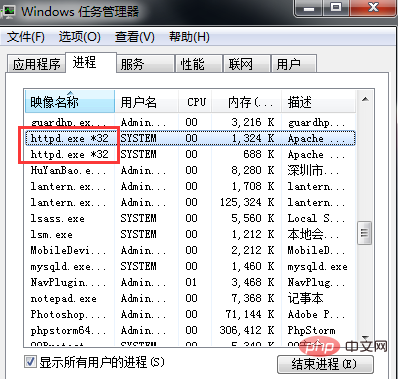The width and height of the screenshot is (398, 379).
Task: Maximize the Task Manager window
Action: click(336, 8)
